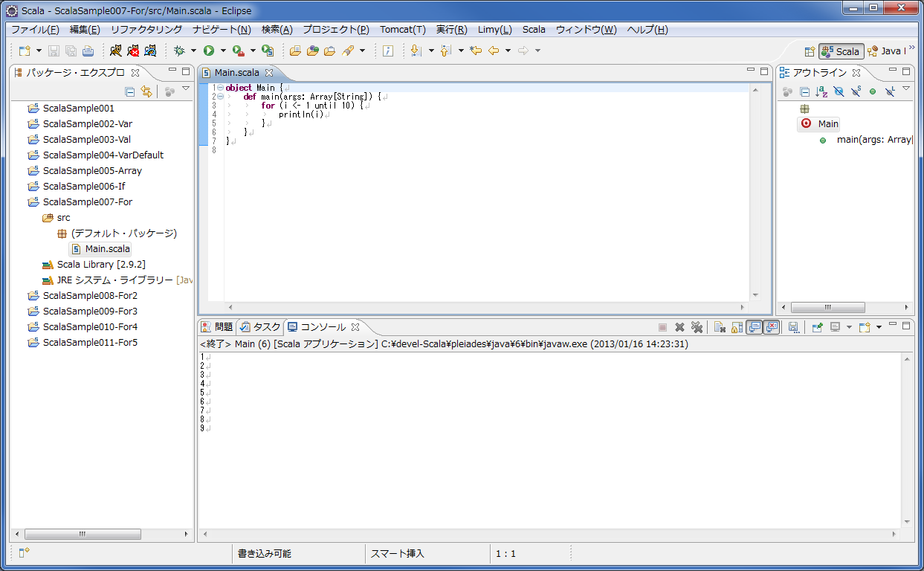Click the Print toolbar icon

click(x=88, y=51)
